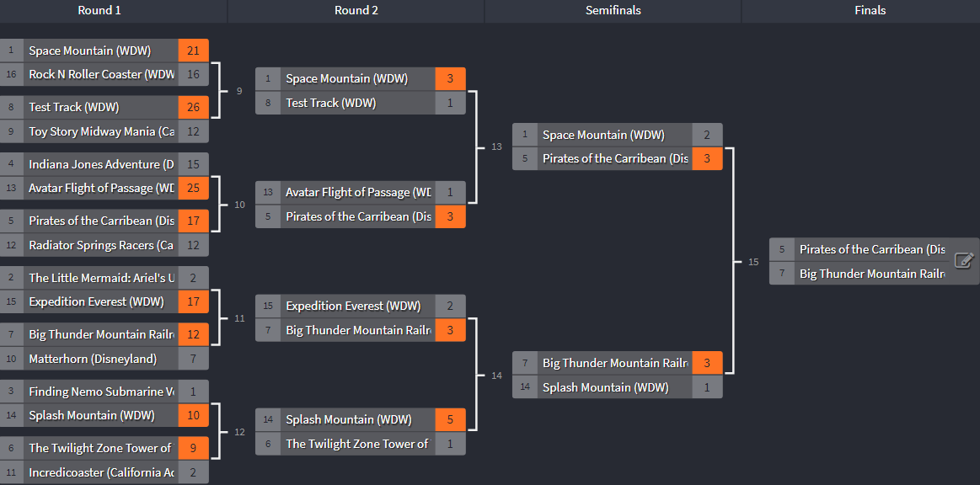Select the Round 1 column header
The height and width of the screenshot is (485, 980).
pos(99,10)
